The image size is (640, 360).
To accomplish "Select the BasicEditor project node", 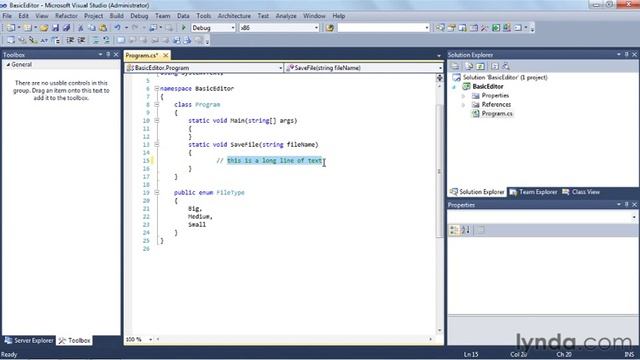I will pos(488,87).
